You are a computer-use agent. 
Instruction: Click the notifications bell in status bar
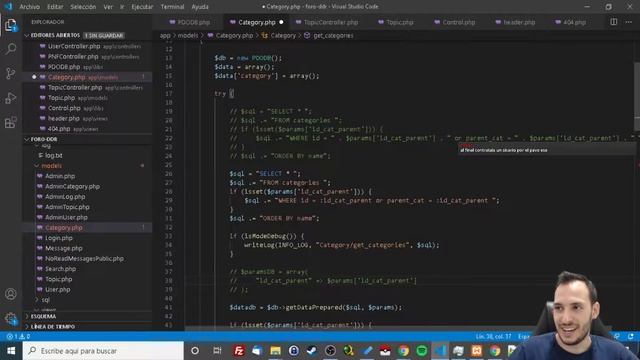(x=631, y=336)
